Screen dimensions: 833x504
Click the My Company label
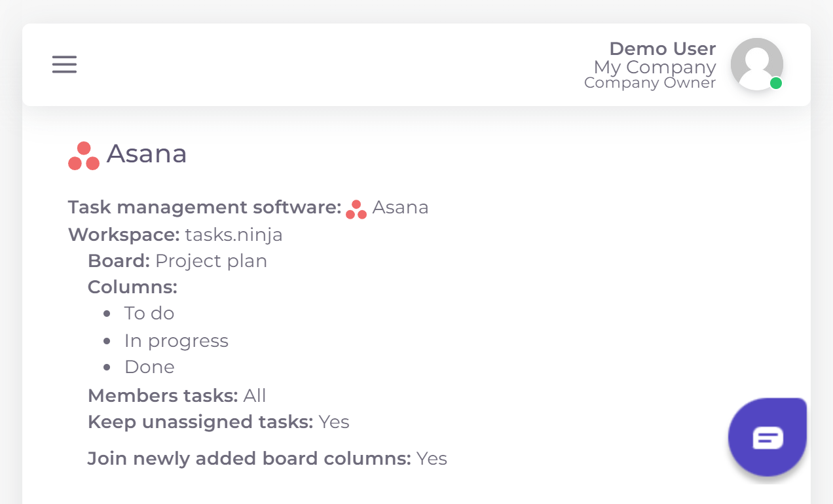click(x=655, y=67)
